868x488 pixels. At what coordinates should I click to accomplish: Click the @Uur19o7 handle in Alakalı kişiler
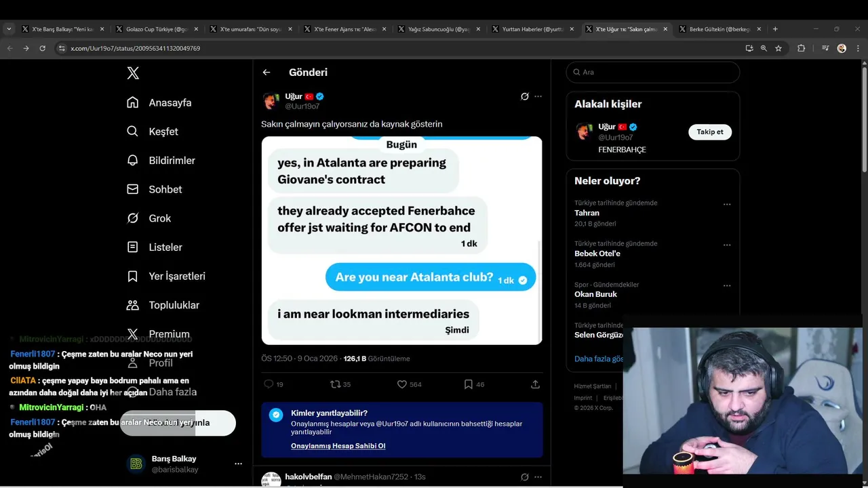pos(615,138)
